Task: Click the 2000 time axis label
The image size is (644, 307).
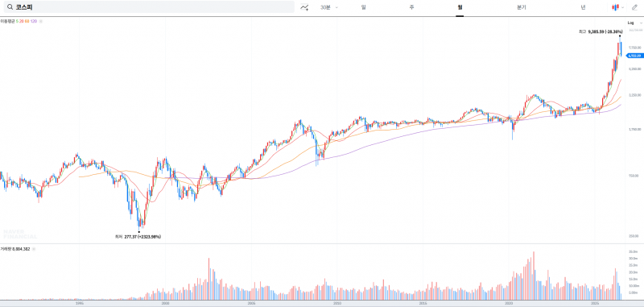Action: pos(166,303)
